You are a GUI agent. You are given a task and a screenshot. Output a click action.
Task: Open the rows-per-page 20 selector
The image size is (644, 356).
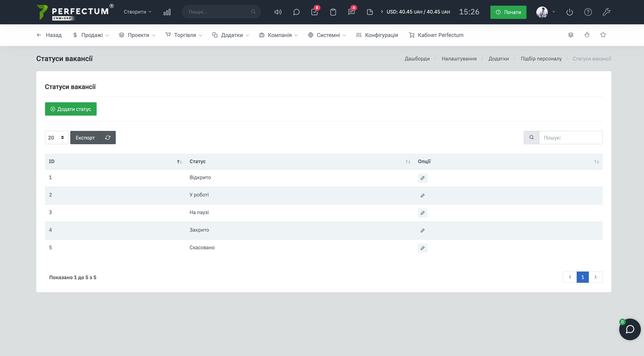(57, 137)
